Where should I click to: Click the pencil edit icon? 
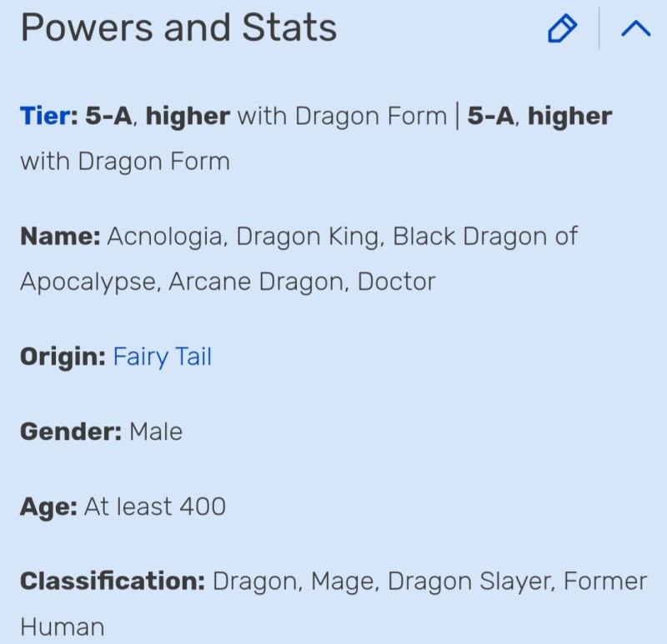pyautogui.click(x=562, y=30)
